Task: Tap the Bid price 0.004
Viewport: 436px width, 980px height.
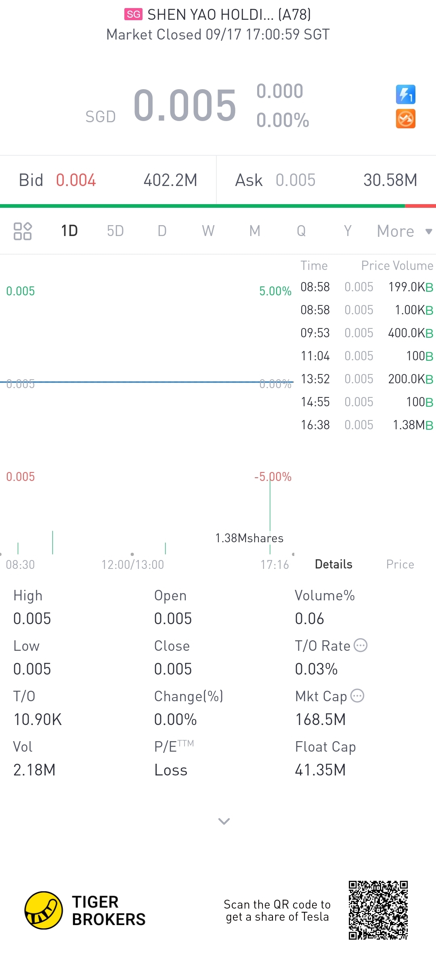Action: tap(76, 180)
